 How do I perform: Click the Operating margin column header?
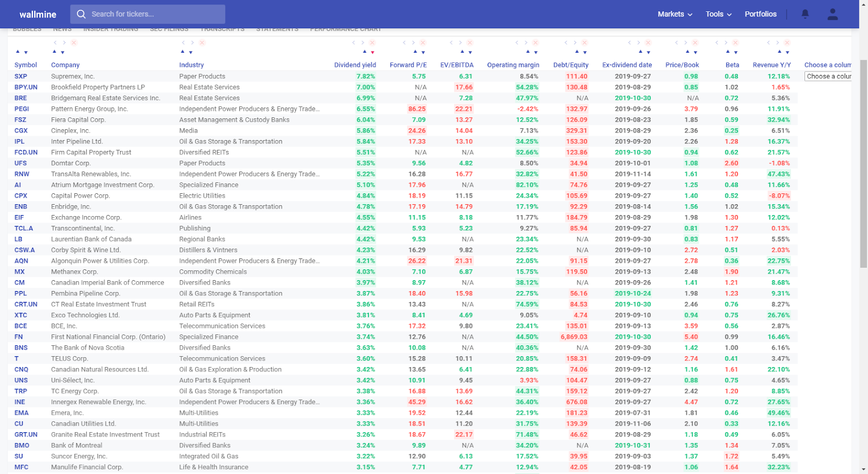coord(513,65)
